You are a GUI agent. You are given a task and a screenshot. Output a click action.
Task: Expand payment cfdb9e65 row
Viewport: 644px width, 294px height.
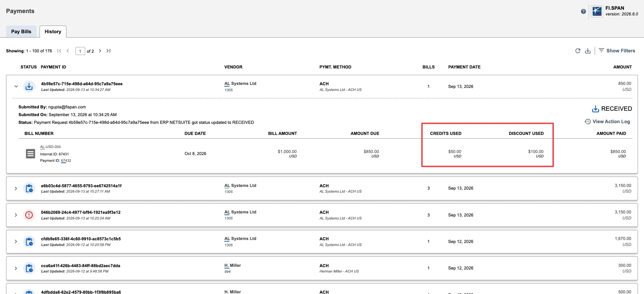(x=16, y=242)
